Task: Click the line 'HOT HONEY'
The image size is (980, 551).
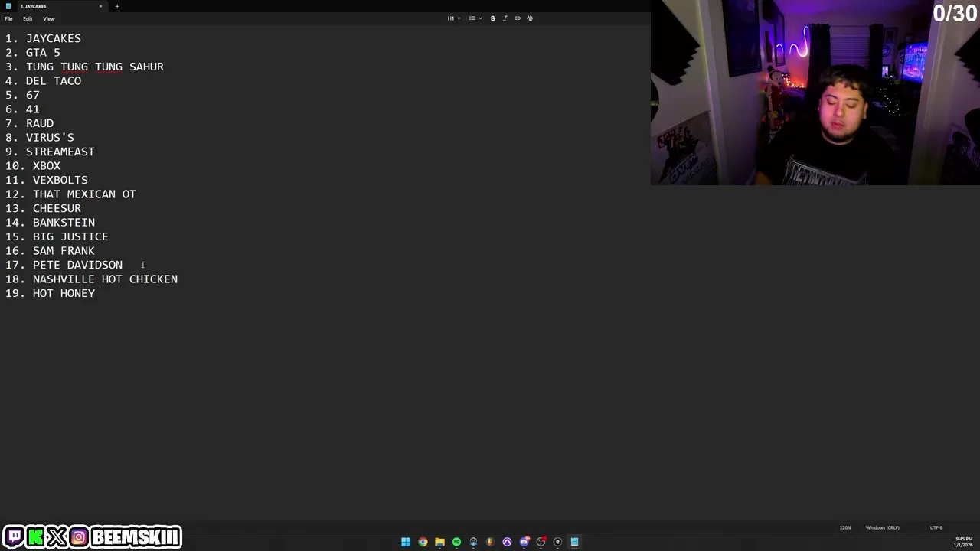Action: [64, 293]
